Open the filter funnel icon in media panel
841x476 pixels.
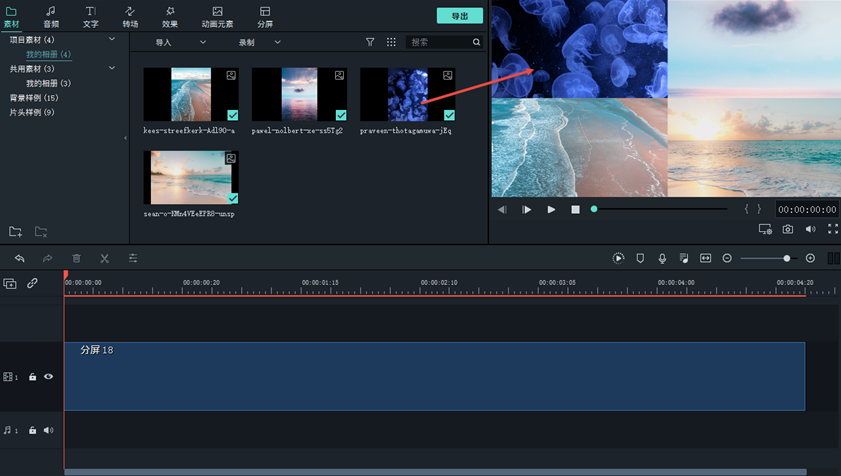coord(370,42)
